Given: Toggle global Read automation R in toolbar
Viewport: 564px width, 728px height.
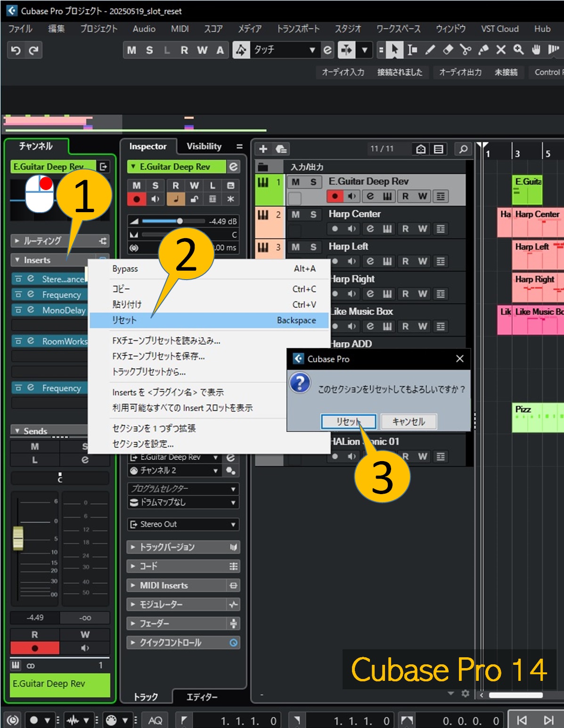Looking at the screenshot, I should click(x=184, y=50).
